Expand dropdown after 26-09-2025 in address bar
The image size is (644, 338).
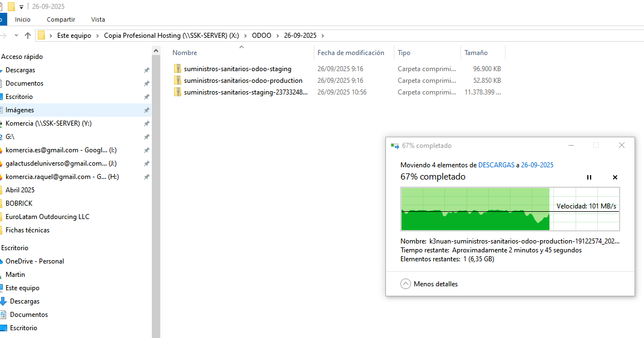(x=323, y=36)
